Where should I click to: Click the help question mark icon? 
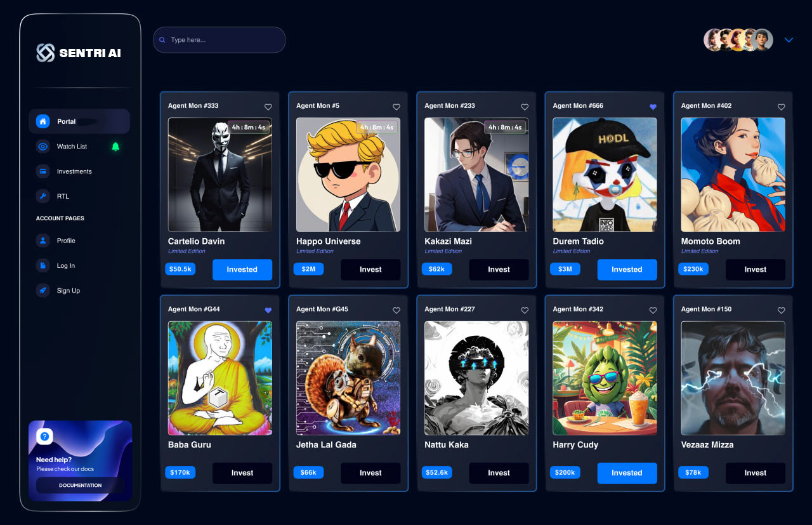click(x=44, y=436)
